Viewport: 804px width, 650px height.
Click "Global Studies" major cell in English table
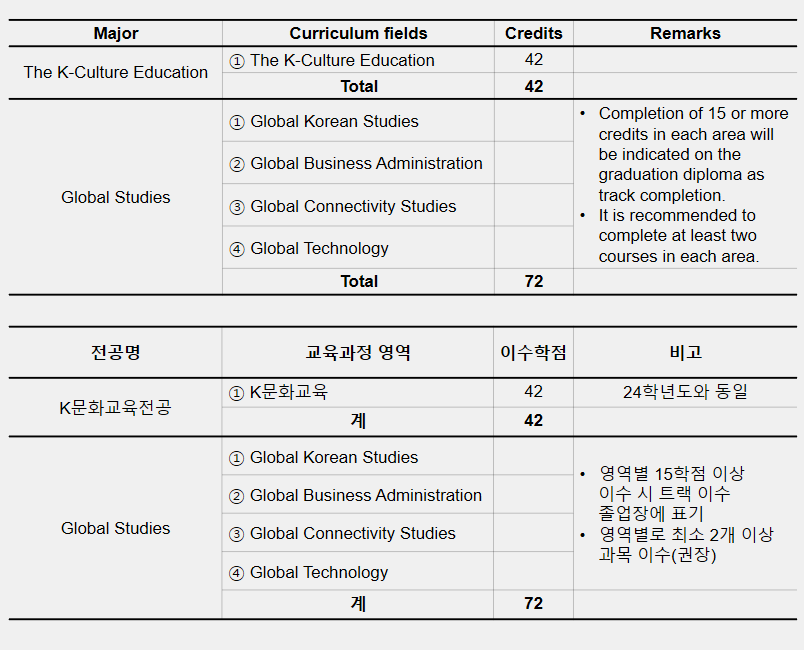116,197
